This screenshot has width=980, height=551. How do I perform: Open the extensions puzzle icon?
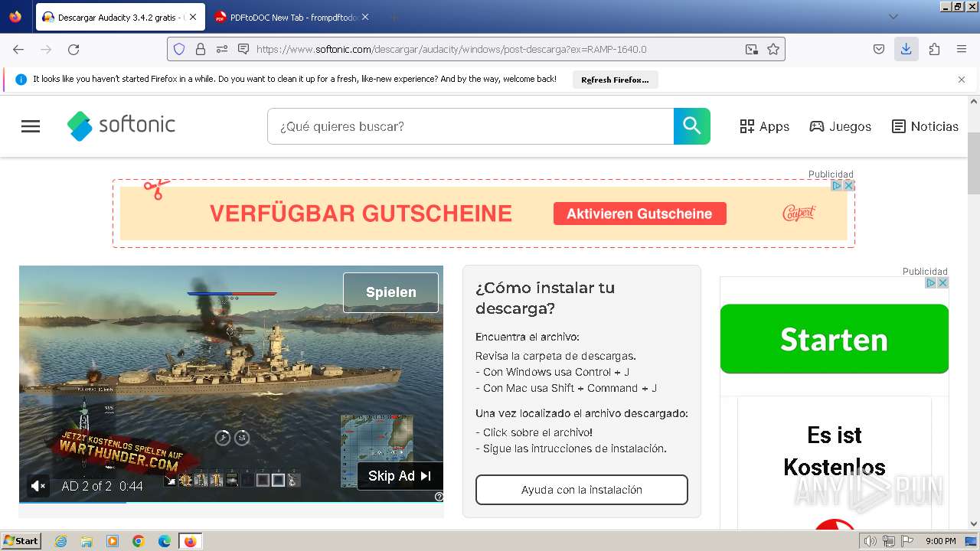pyautogui.click(x=934, y=49)
